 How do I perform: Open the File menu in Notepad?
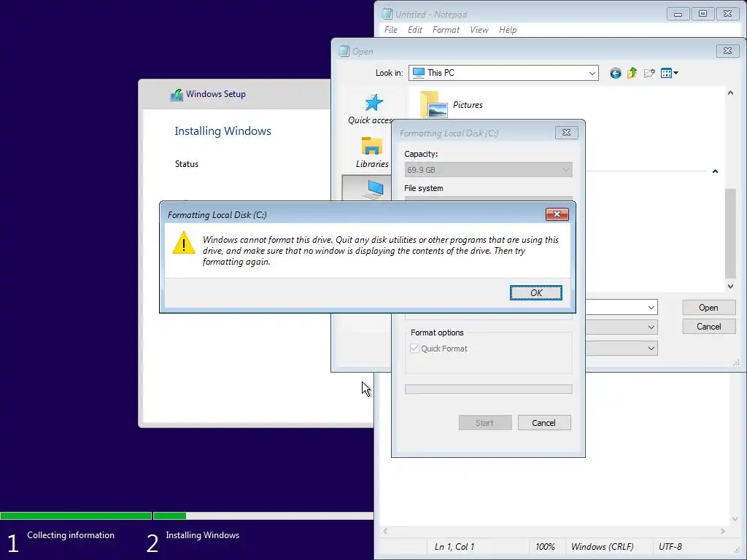(x=391, y=29)
